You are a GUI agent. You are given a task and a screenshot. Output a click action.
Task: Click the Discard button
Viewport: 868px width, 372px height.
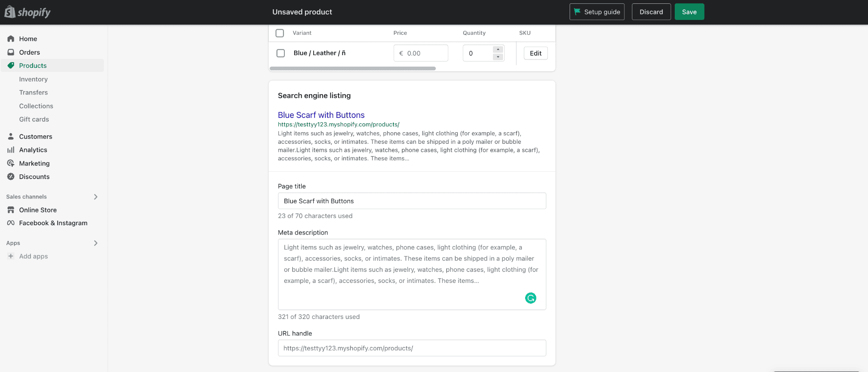pos(651,12)
